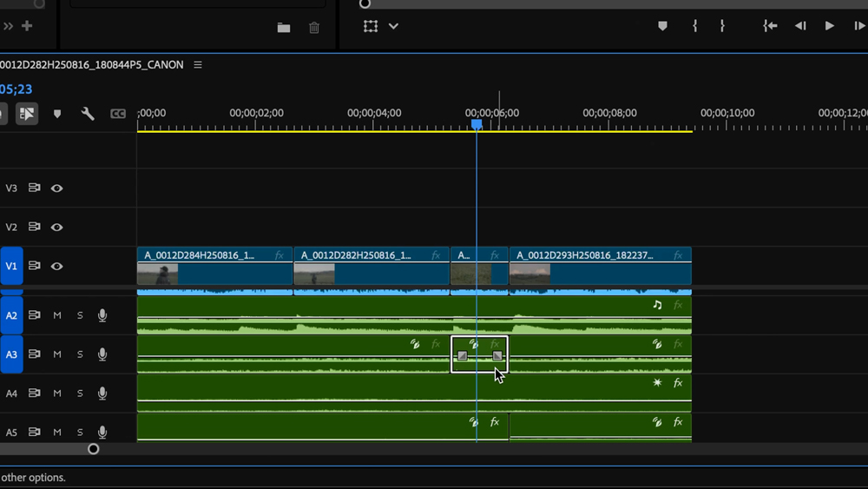Toggle sync lock on A4 track
The height and width of the screenshot is (489, 868).
pos(35,393)
